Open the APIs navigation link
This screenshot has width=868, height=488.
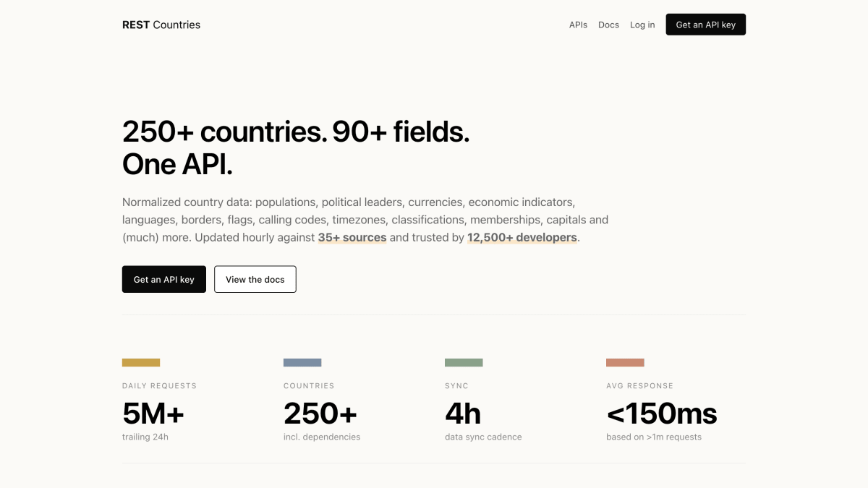pyautogui.click(x=578, y=25)
